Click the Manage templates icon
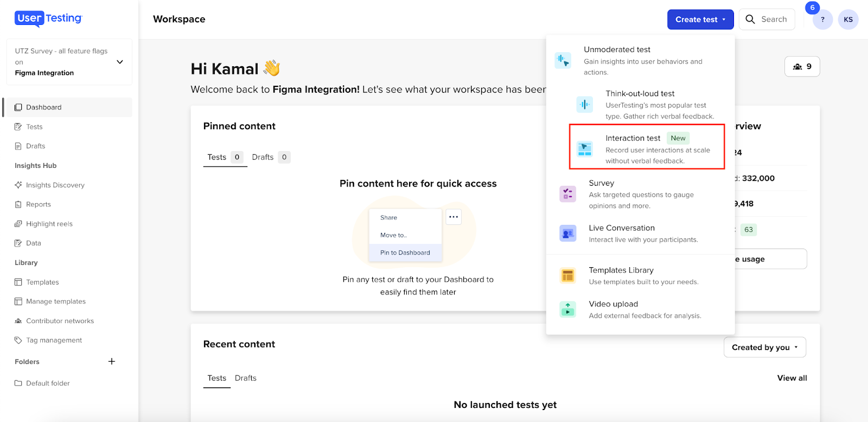The width and height of the screenshot is (868, 422). [18, 301]
